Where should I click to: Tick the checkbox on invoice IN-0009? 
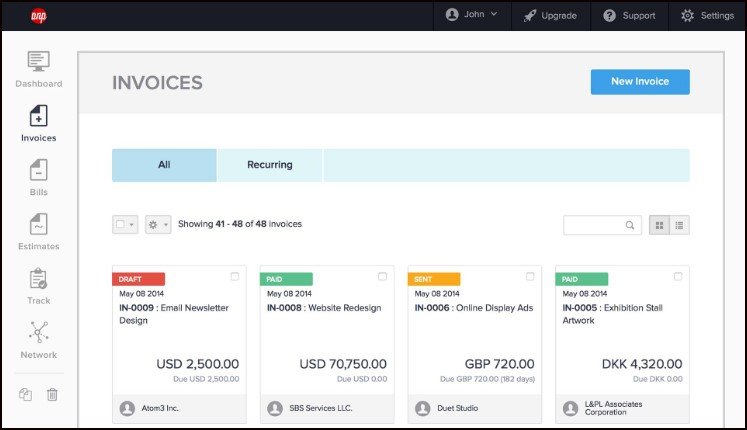tap(234, 276)
